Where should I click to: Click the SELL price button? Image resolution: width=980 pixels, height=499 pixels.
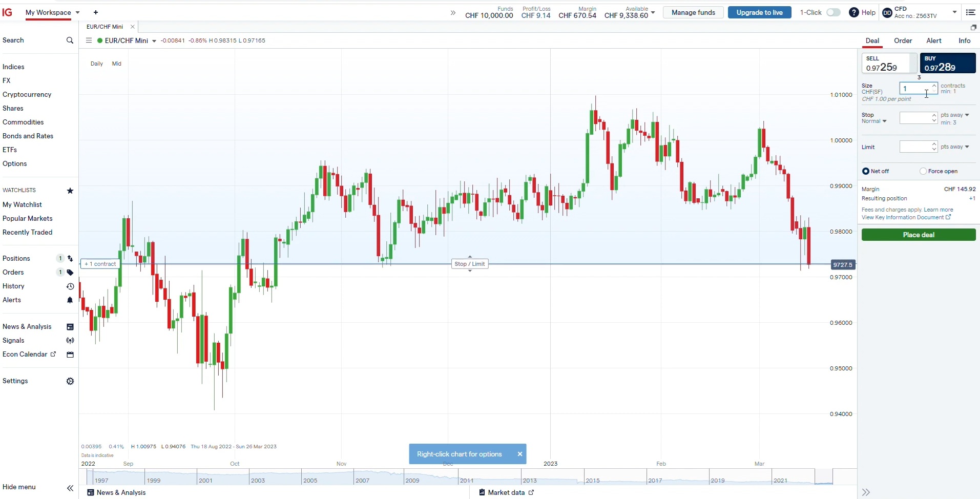889,64
